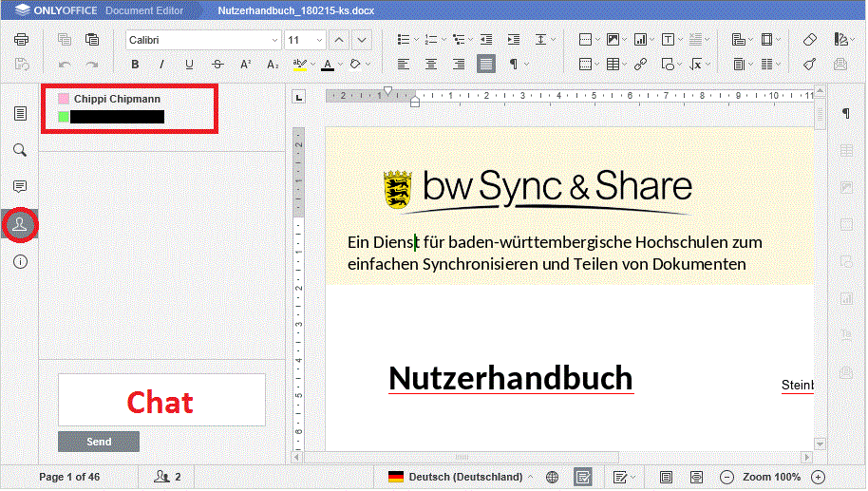This screenshot has height=491, width=868.
Task: Open Comments panel in left sidebar
Action: coord(20,187)
